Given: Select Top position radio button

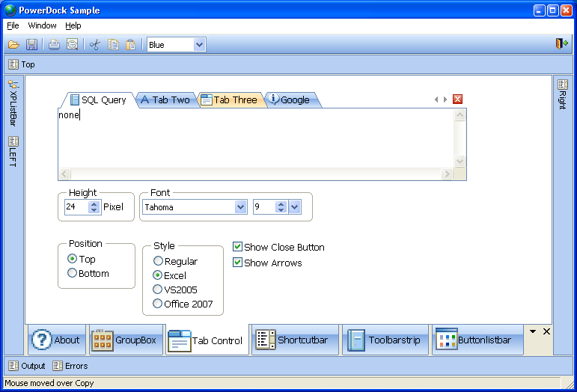Looking at the screenshot, I should [73, 259].
